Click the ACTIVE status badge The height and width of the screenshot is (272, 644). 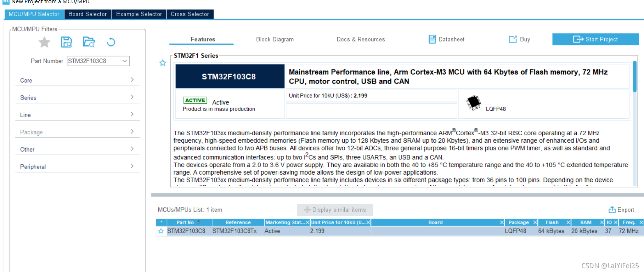(195, 100)
